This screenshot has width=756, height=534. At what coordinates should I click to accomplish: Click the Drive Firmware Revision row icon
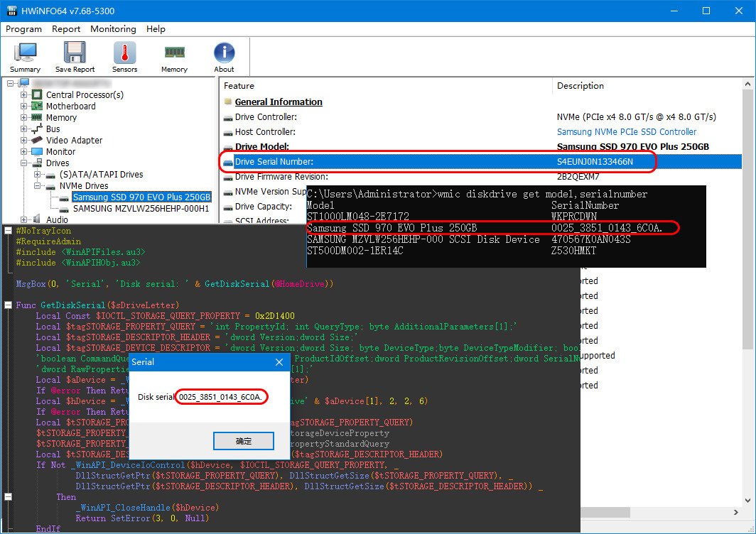coord(228,178)
